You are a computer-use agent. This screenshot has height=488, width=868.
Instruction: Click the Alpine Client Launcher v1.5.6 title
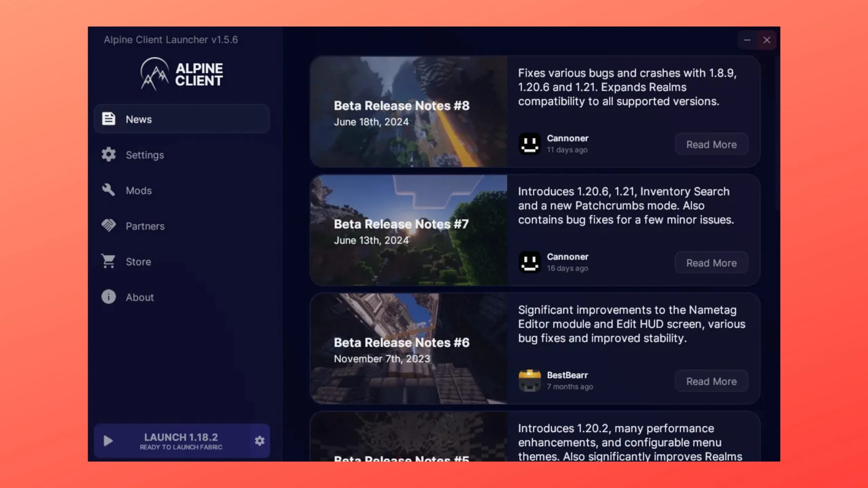[x=171, y=40]
